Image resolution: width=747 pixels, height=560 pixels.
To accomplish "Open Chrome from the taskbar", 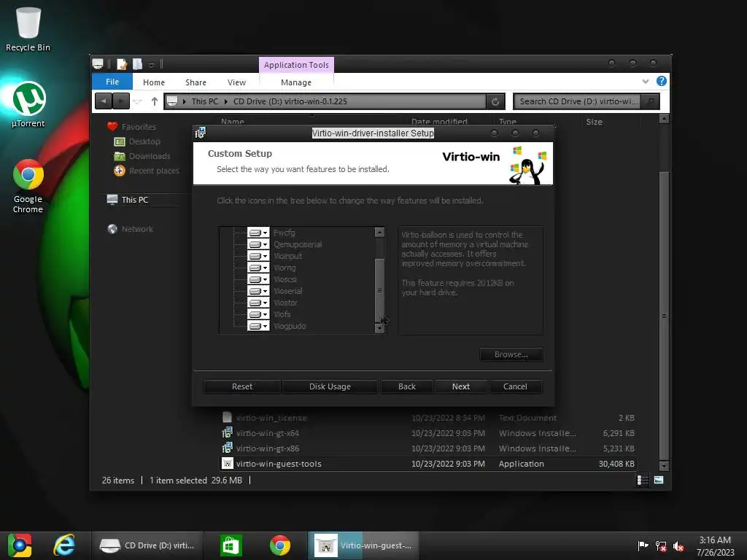I will pos(280,545).
